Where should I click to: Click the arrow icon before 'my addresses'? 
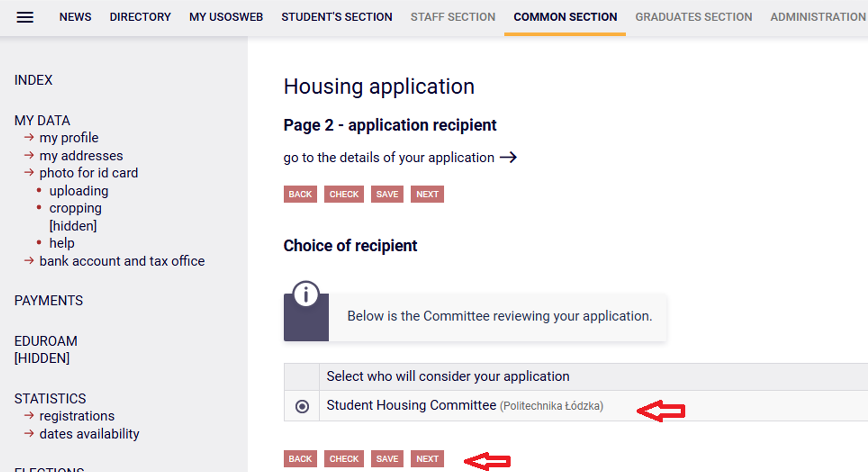point(29,155)
